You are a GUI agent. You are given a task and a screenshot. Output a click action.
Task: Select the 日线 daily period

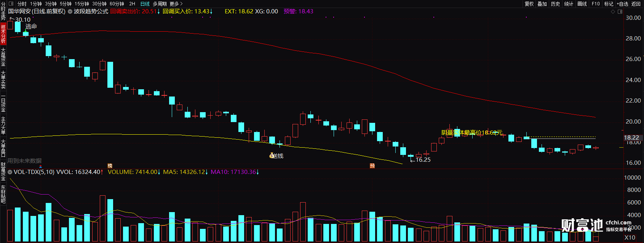(x=145, y=4)
